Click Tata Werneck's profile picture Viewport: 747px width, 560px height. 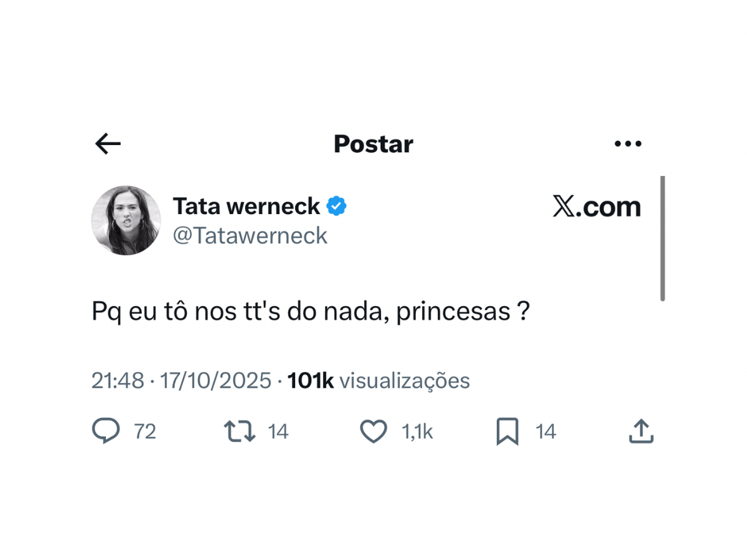pyautogui.click(x=126, y=220)
